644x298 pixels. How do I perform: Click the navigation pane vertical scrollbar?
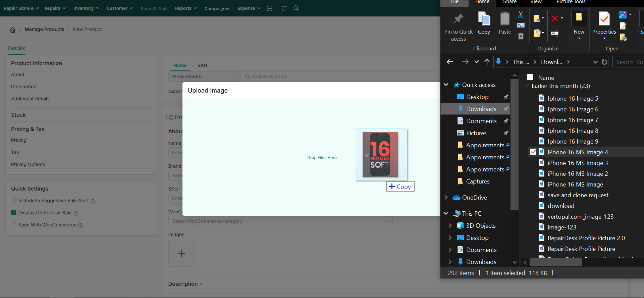514,144
